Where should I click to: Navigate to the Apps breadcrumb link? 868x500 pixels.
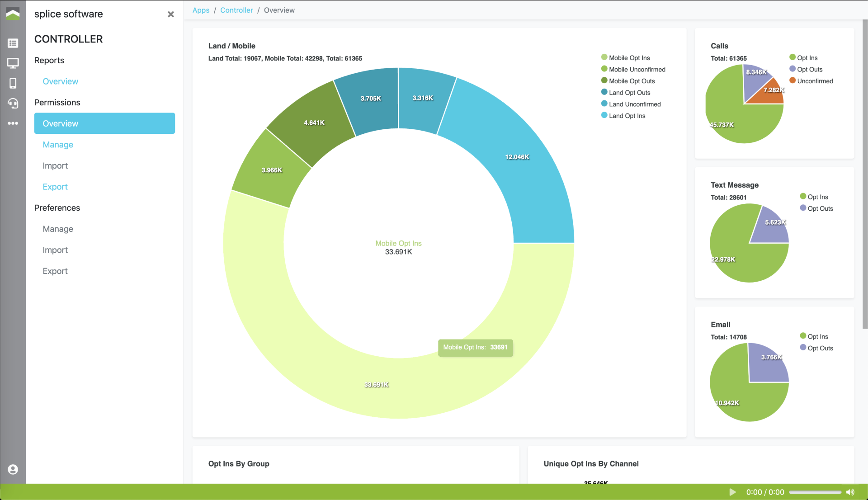[x=201, y=10]
